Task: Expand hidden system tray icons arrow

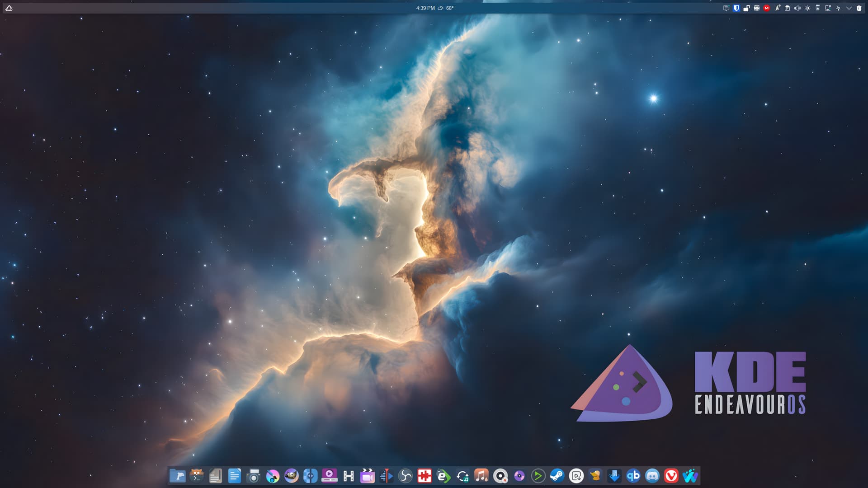Action: (849, 8)
